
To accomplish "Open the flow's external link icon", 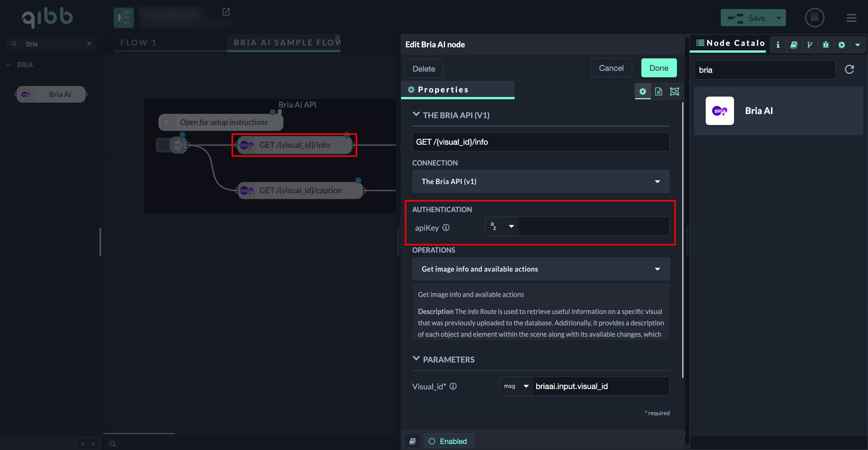I will 226,12.
